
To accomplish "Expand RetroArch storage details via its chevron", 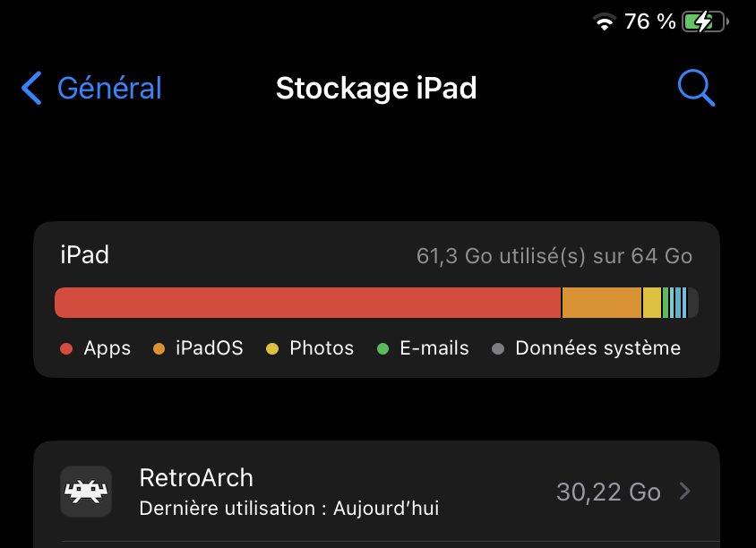I will click(685, 492).
